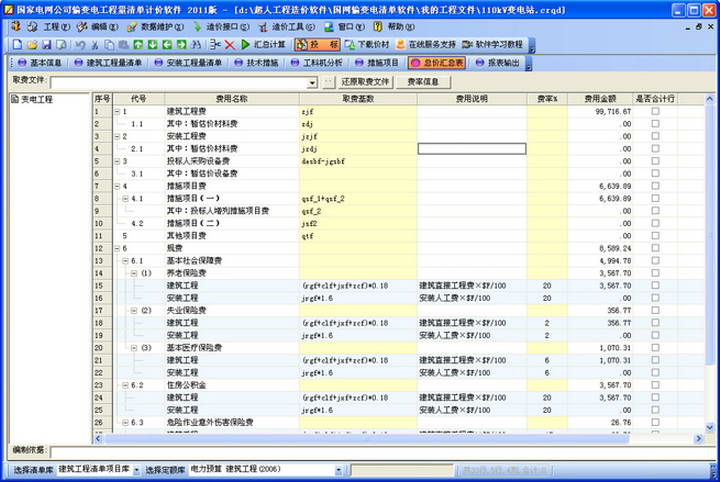Image resolution: width=720 pixels, height=482 pixels.
Task: Click the Save-as icon after floppy disk
Action: (61, 45)
